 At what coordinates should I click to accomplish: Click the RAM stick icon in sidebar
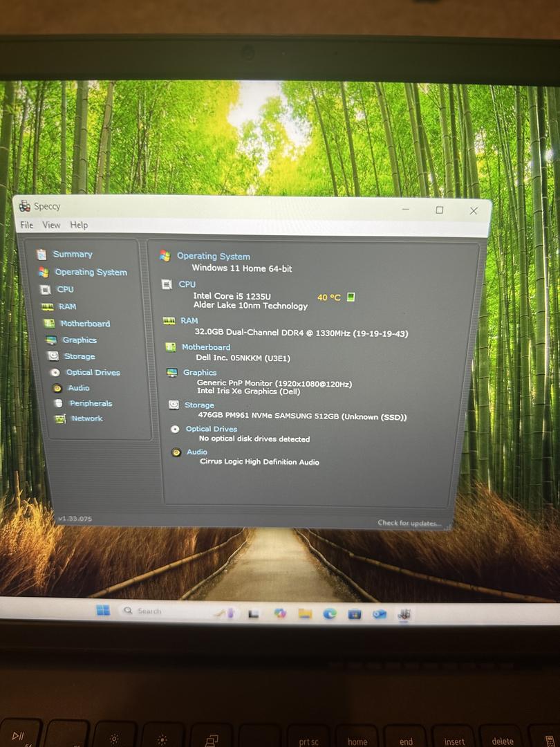[47, 307]
